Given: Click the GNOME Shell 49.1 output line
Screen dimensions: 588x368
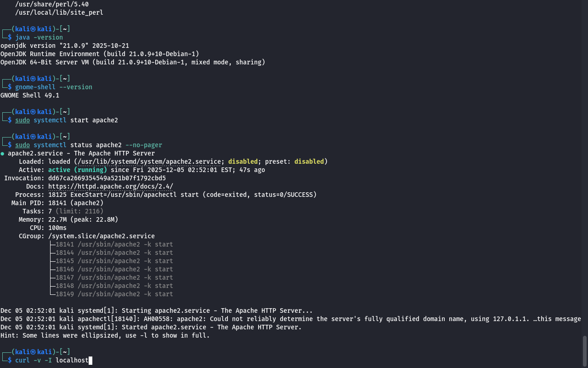Looking at the screenshot, I should [x=30, y=95].
